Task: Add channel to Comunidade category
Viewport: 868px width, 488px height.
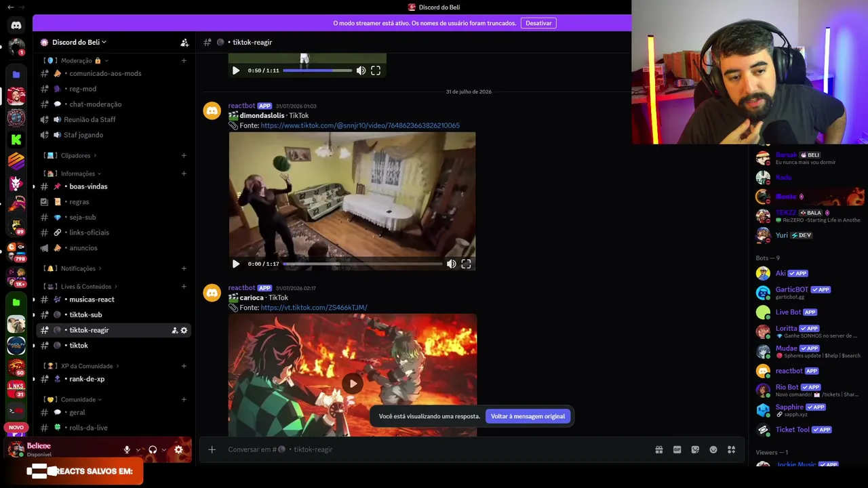Action: pos(184,399)
